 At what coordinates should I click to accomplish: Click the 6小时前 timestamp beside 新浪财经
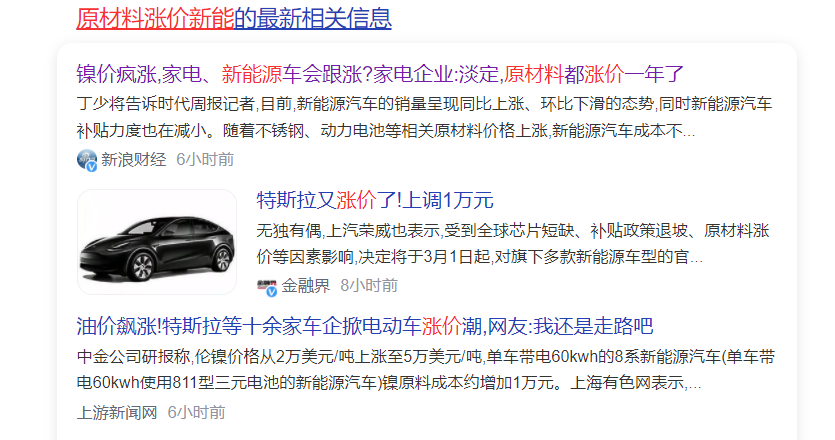coord(205,159)
